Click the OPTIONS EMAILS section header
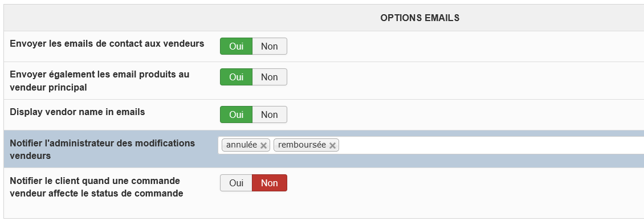644x221 pixels. coord(420,18)
